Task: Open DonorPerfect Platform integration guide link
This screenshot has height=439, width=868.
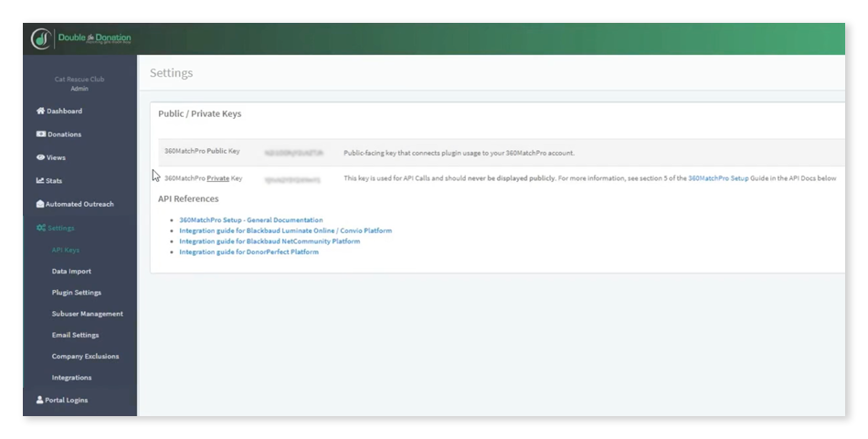Action: (x=249, y=252)
